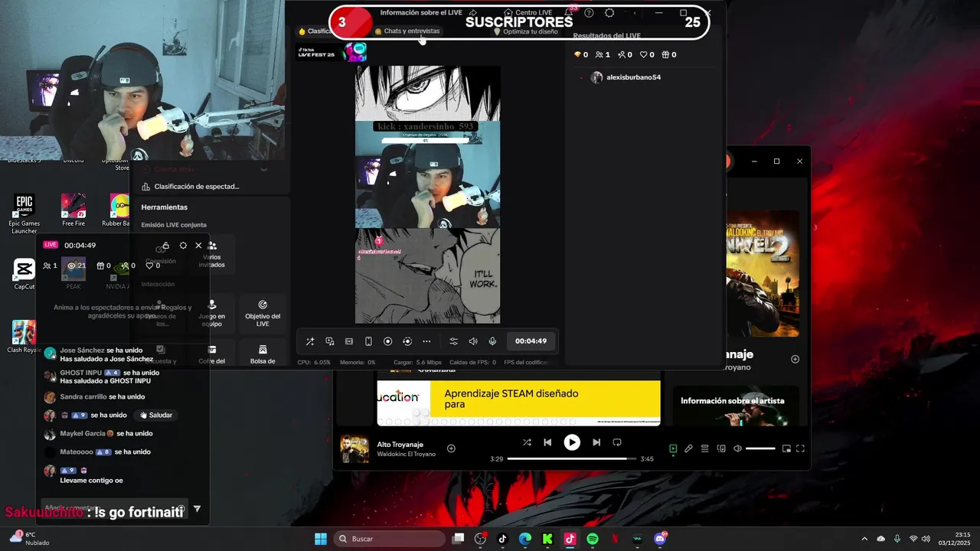Enter Spotify full screen

[801, 448]
